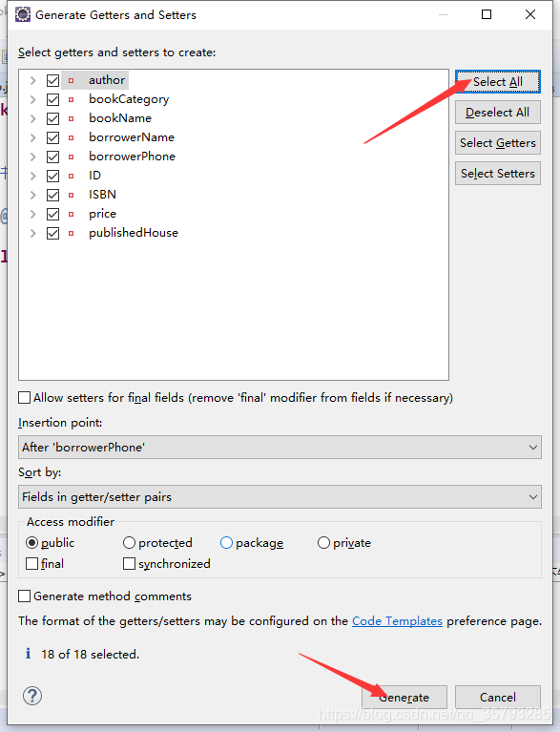Select the author row label
This screenshot has width=560, height=732.
[x=107, y=80]
